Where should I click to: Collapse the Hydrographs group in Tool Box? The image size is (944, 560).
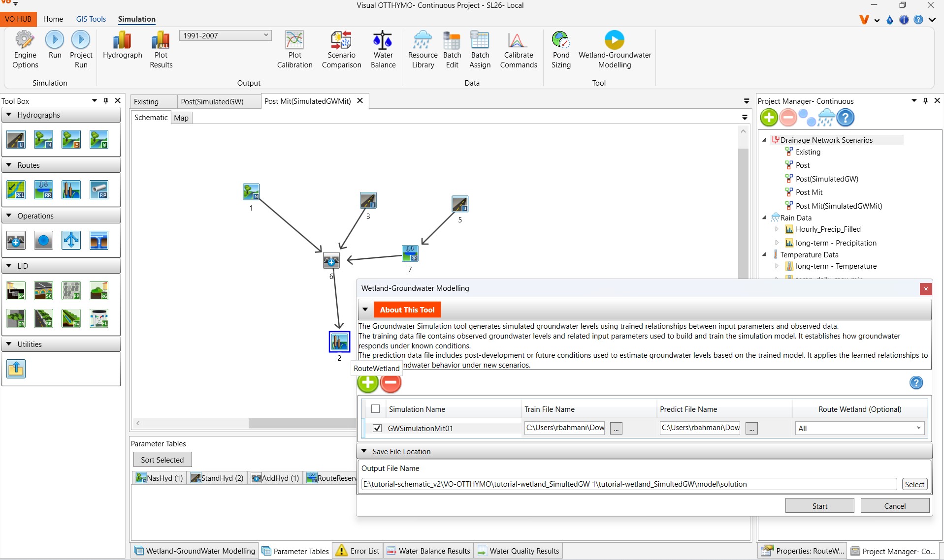[x=9, y=115]
